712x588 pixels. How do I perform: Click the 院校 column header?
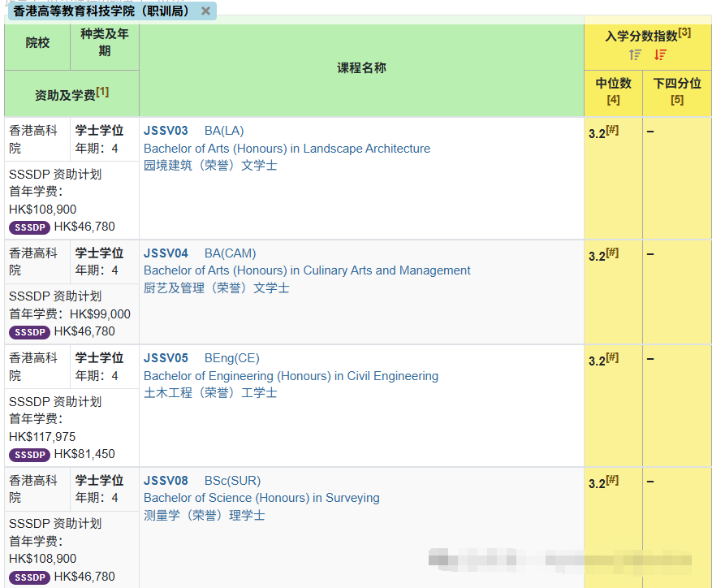(x=37, y=43)
